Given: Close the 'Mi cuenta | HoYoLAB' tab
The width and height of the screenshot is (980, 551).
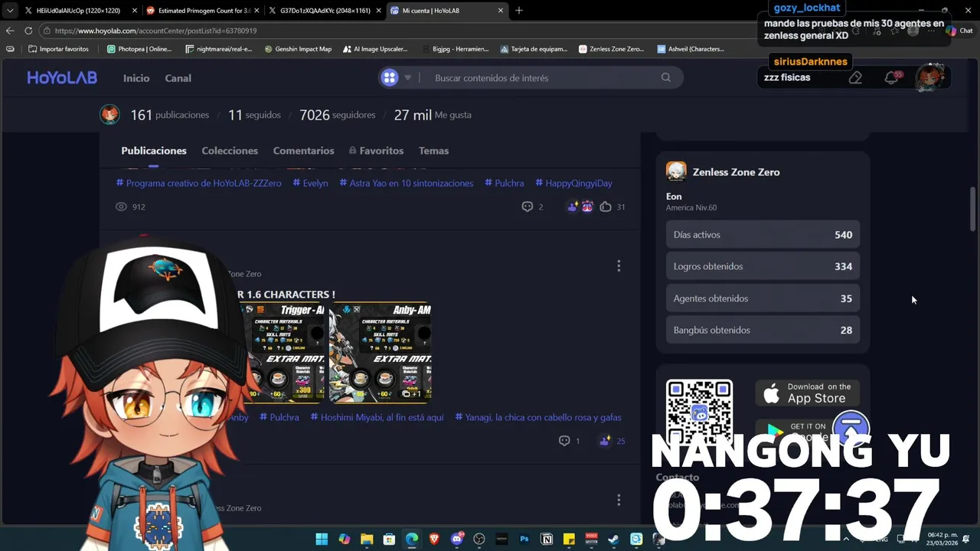Looking at the screenshot, I should pos(501,11).
